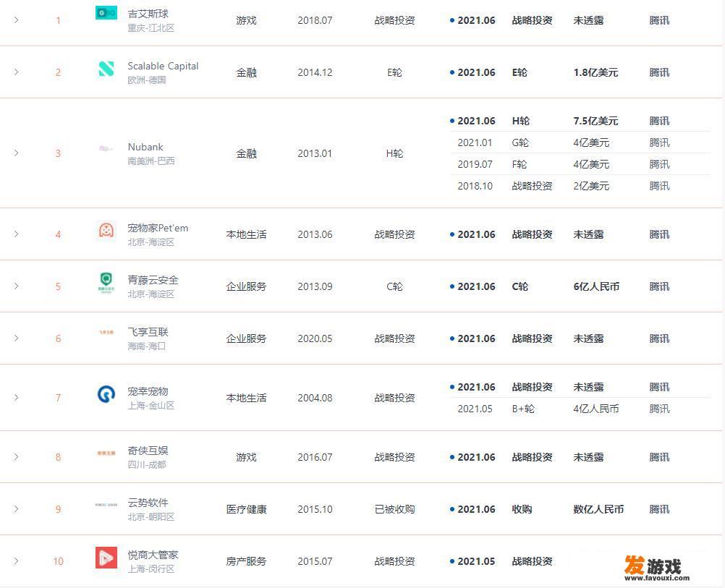Click the 1.8亿美元 amount
The height and width of the screenshot is (588, 725).
[x=595, y=72]
